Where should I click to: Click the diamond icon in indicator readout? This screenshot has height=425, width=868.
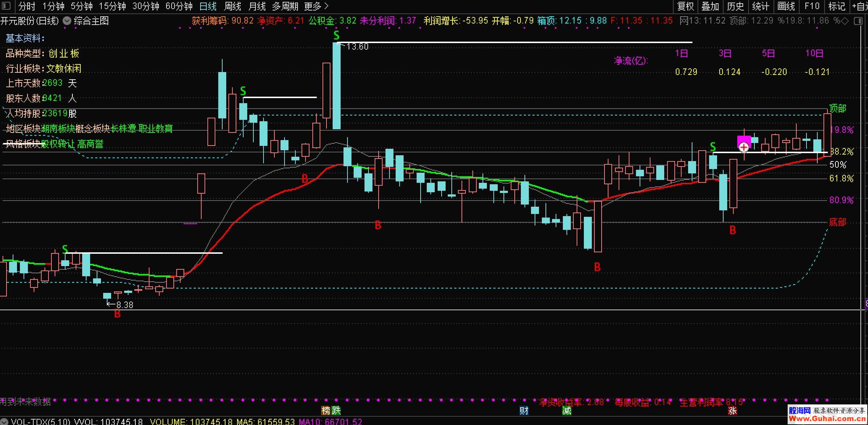(x=845, y=21)
